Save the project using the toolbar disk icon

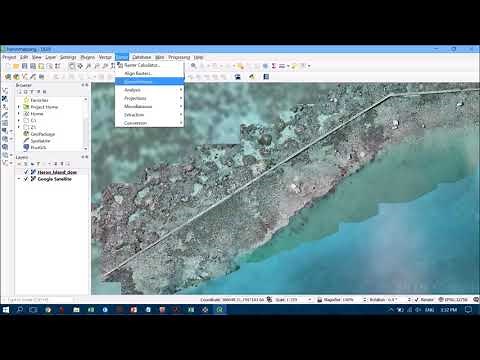(x=24, y=66)
